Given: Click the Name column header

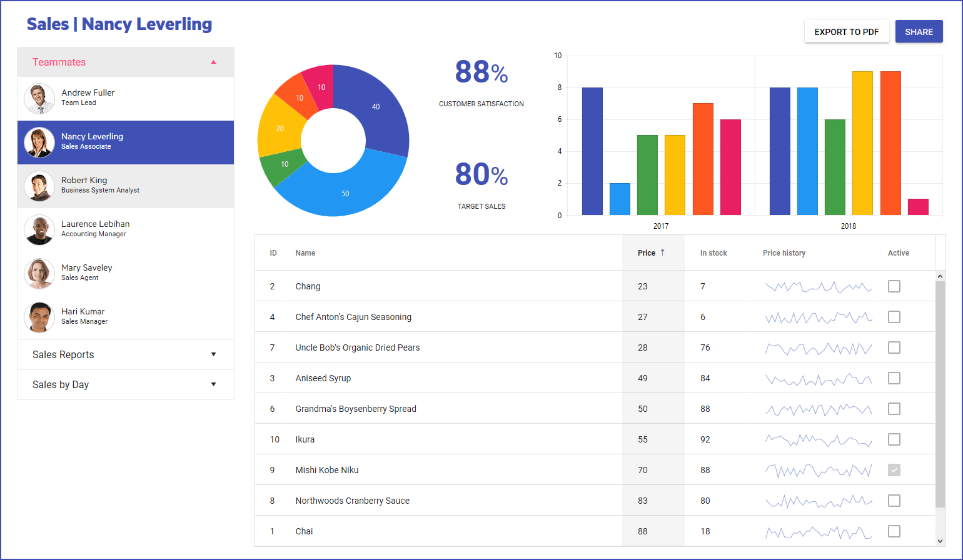Looking at the screenshot, I should tap(305, 253).
